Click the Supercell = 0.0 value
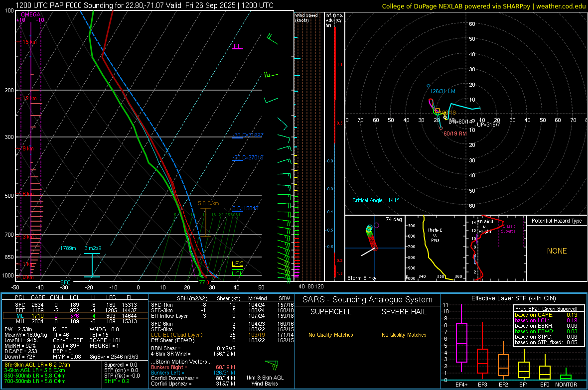 (x=121, y=365)
